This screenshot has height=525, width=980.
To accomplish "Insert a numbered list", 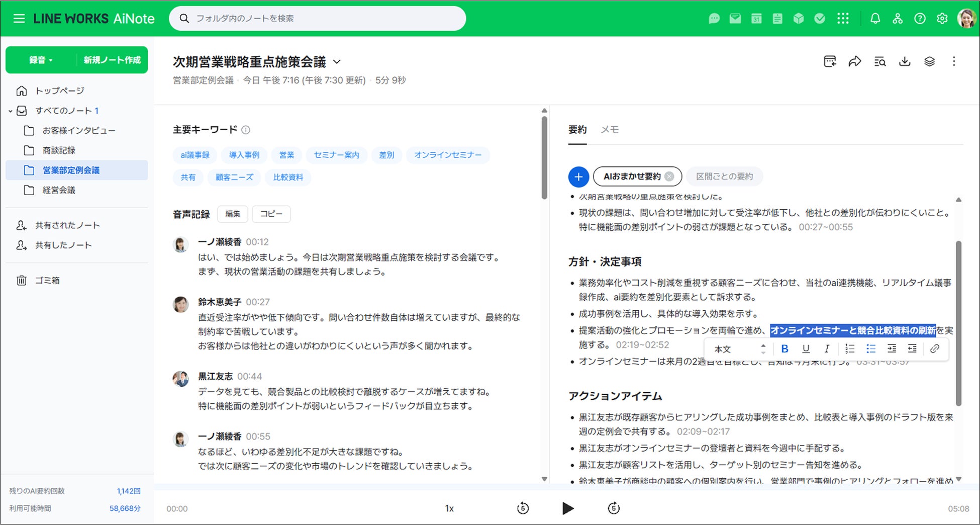I will (x=850, y=348).
